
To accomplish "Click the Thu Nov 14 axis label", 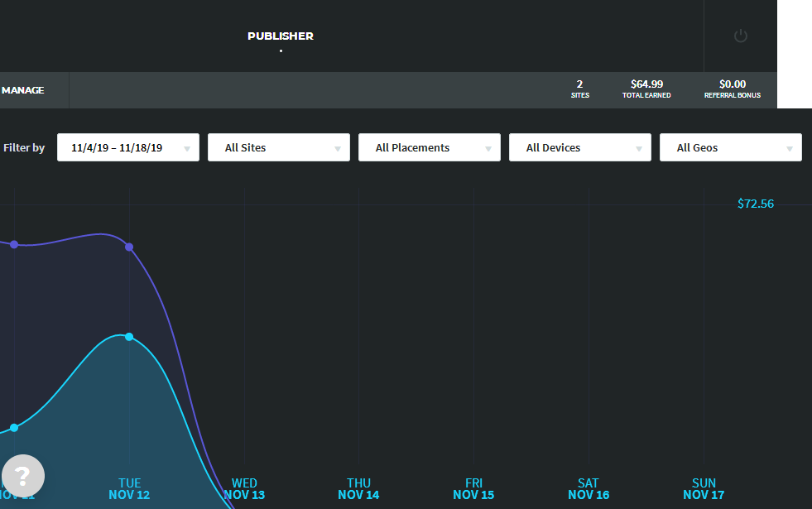I will [x=359, y=489].
